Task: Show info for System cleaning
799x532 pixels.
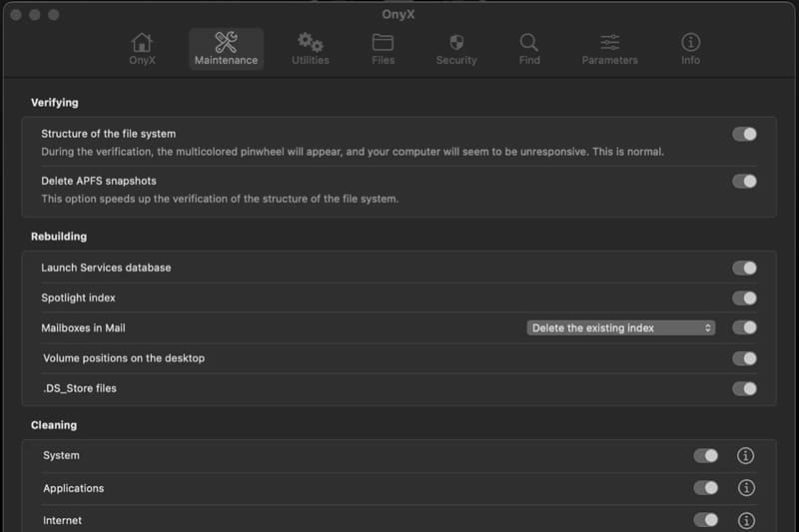Action: tap(745, 455)
